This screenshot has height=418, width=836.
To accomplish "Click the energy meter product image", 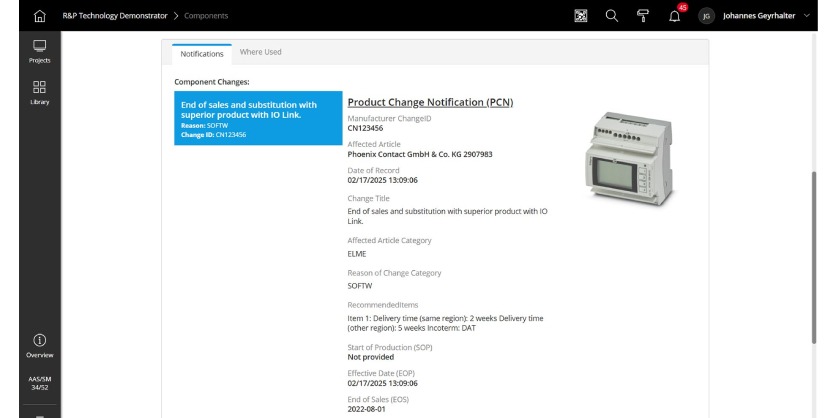I will point(629,158).
